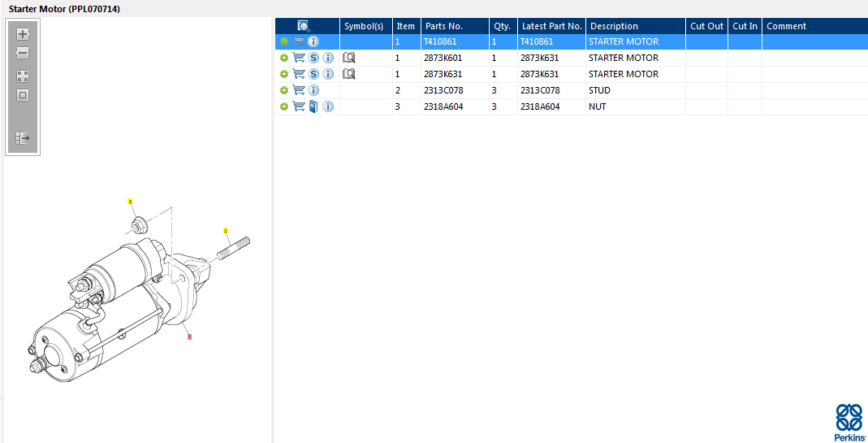Open symbol book icon in Parts No. 2873K631 row
This screenshot has height=443, width=868.
coord(349,74)
